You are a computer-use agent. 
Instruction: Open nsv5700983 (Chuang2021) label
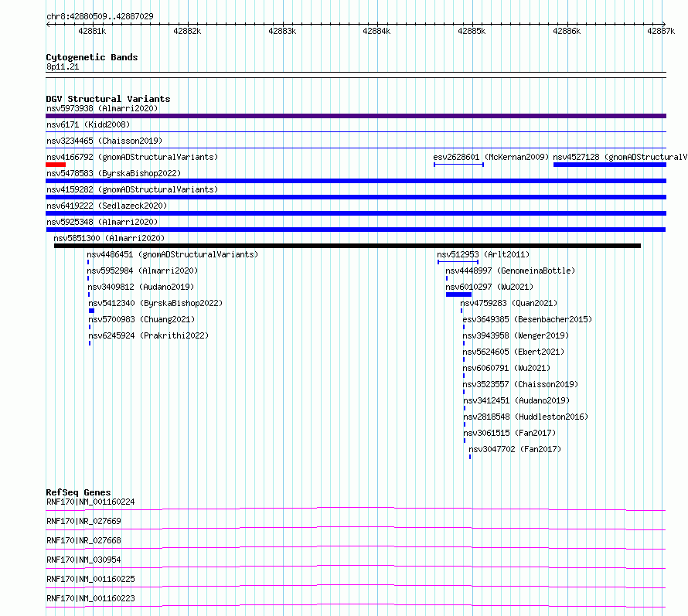141,319
